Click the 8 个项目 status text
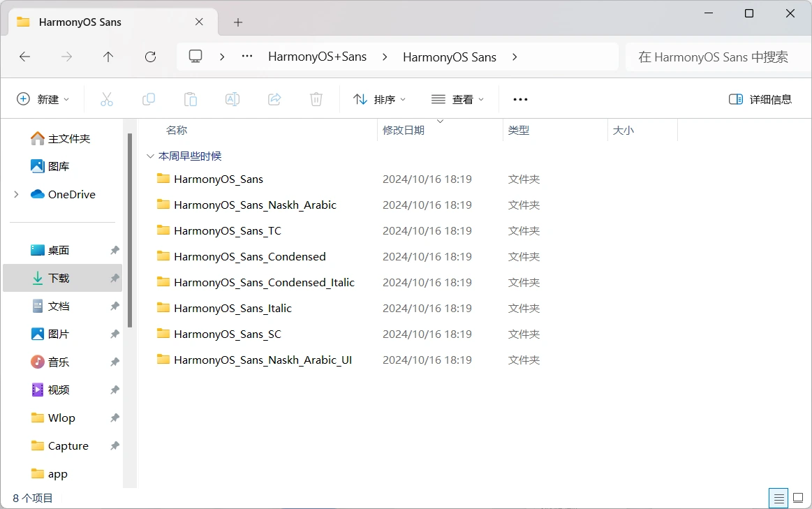The height and width of the screenshot is (509, 812). pos(33,499)
